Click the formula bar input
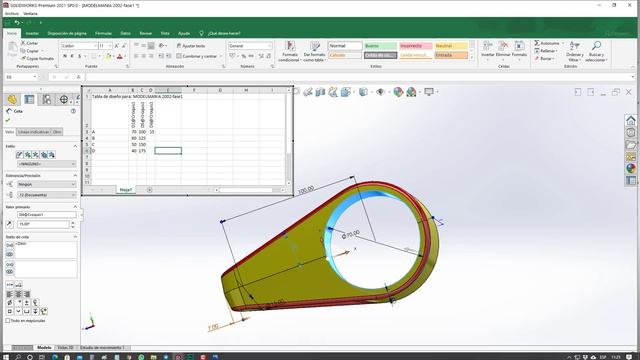The width and height of the screenshot is (640, 360). click(358, 77)
